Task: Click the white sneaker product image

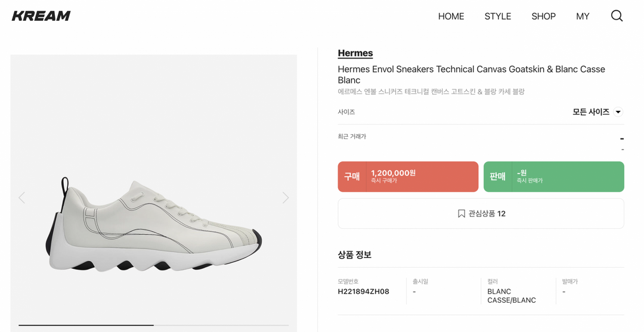Action: pos(153,225)
